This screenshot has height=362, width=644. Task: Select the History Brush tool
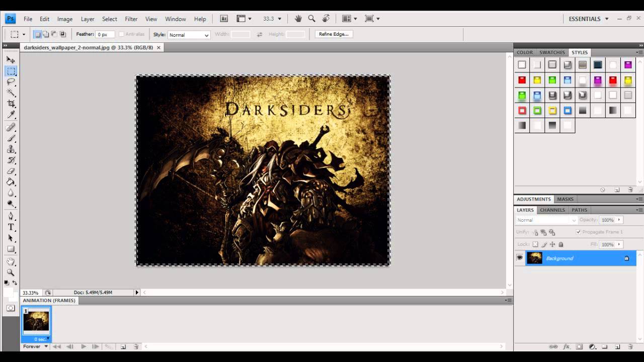pos(11,160)
